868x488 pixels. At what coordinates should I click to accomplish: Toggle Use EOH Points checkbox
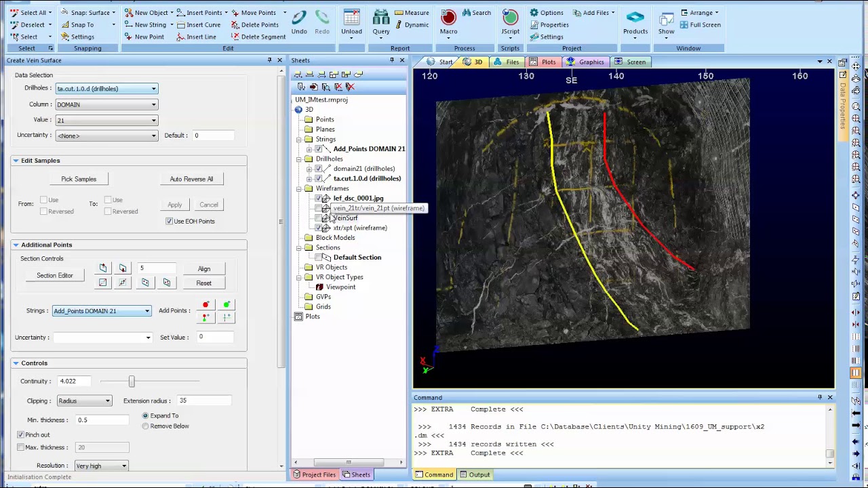[170, 222]
